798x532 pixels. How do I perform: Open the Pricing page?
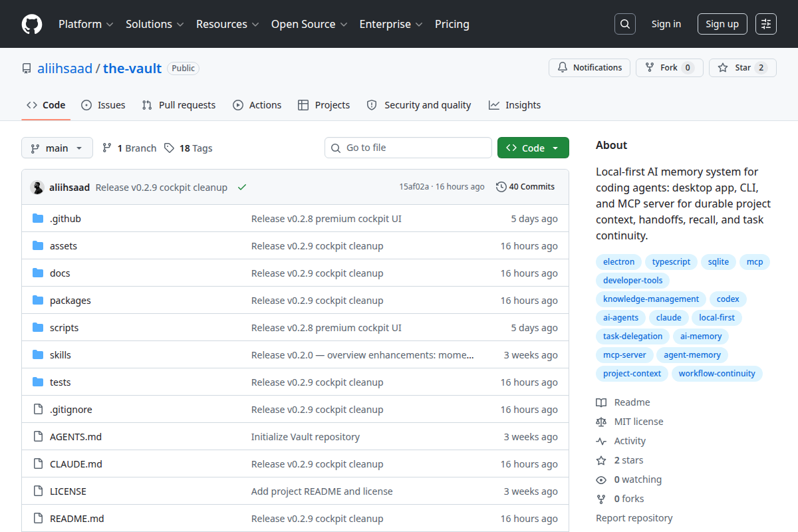tap(452, 24)
